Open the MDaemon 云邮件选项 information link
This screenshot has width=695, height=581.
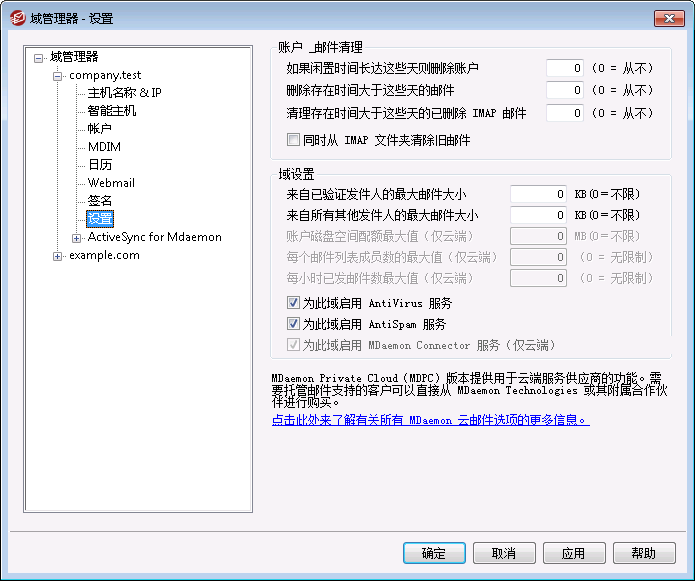pyautogui.click(x=430, y=420)
